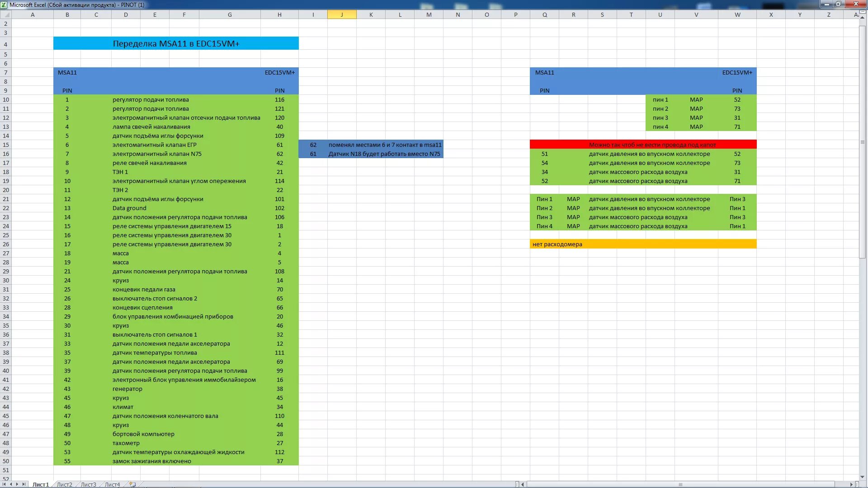The width and height of the screenshot is (868, 488).
Task: Switch to Лист2 sheet tab
Action: 64,484
